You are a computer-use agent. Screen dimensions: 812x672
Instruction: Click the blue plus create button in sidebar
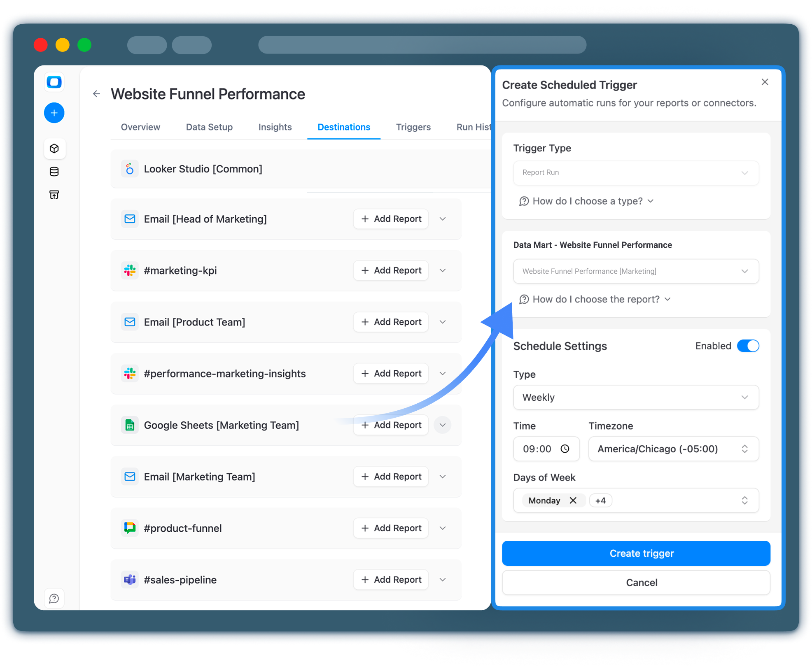[x=54, y=113]
